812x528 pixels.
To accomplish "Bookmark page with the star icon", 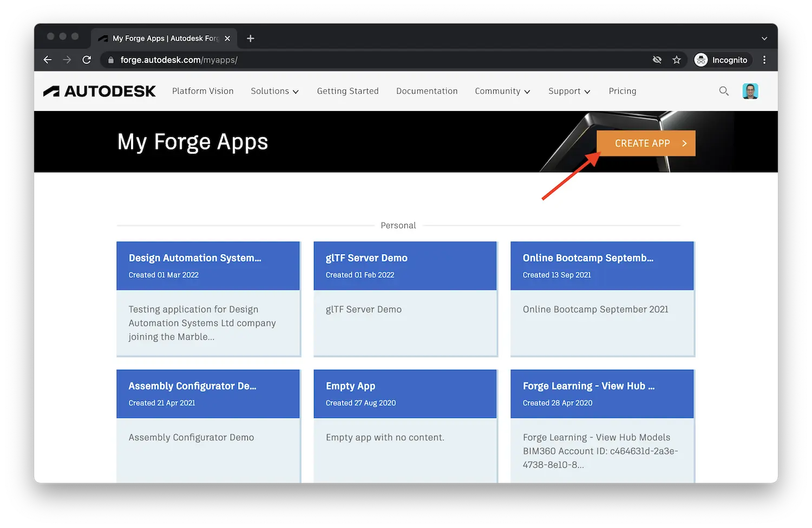I will click(677, 60).
